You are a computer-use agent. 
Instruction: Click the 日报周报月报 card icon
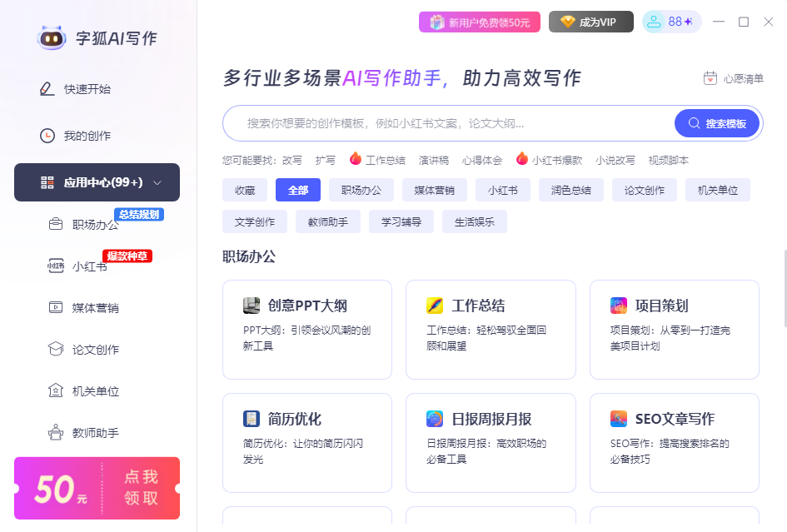[435, 419]
